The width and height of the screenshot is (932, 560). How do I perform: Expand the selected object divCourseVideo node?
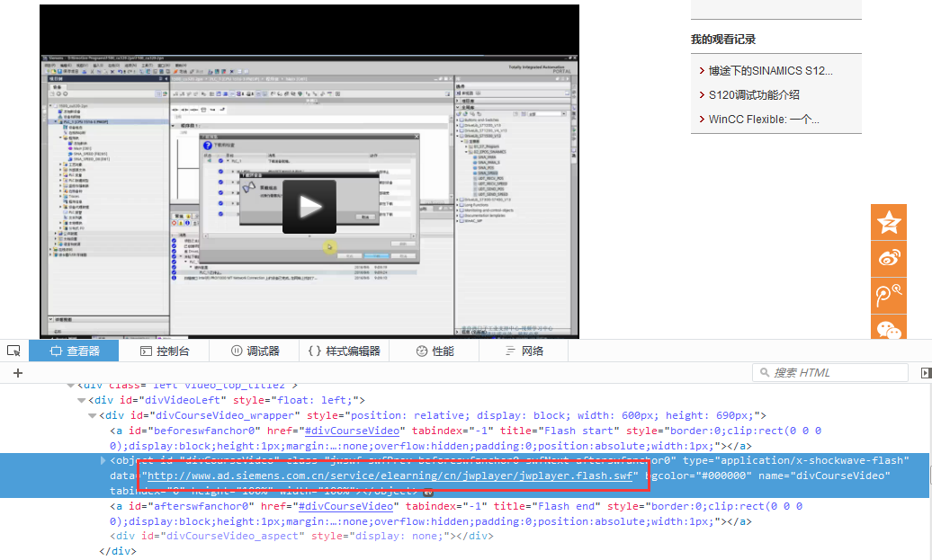pyautogui.click(x=102, y=460)
